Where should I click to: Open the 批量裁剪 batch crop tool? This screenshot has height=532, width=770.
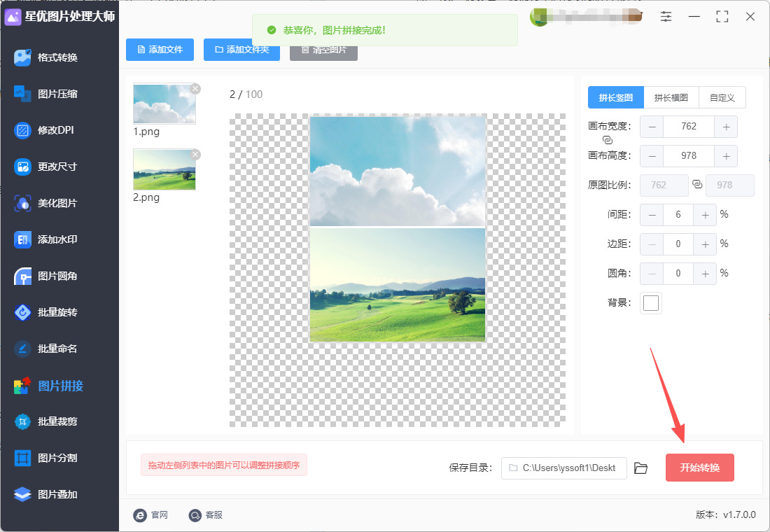(x=47, y=421)
